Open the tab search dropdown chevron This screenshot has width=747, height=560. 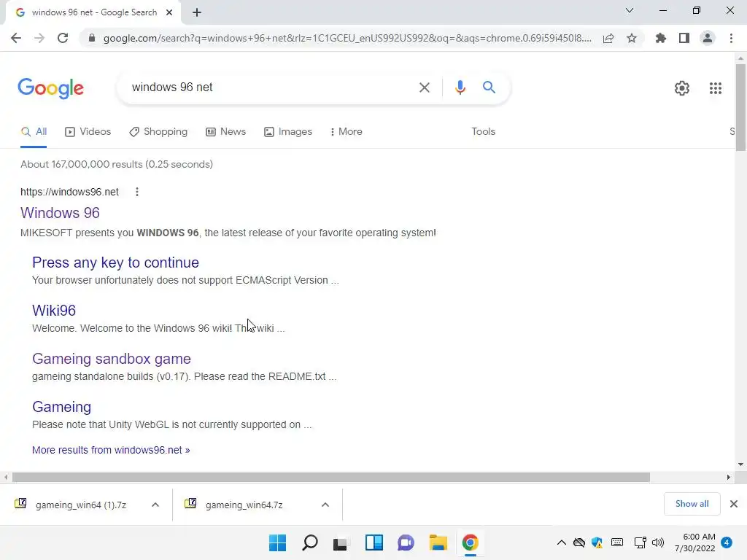pyautogui.click(x=630, y=10)
